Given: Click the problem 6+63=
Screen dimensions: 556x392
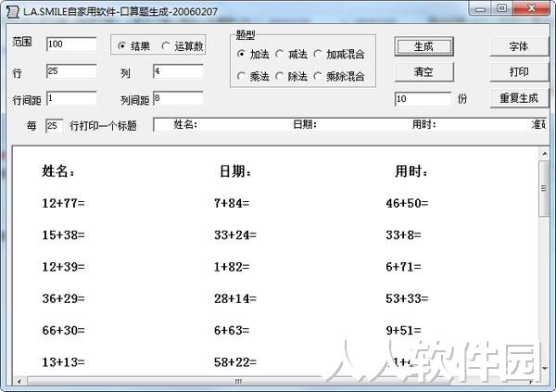Looking at the screenshot, I should [x=232, y=331].
